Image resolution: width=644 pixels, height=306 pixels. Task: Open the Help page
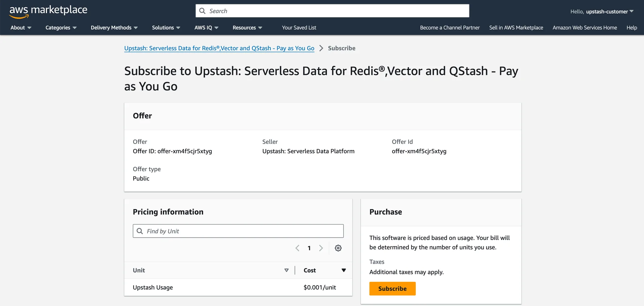coord(632,28)
